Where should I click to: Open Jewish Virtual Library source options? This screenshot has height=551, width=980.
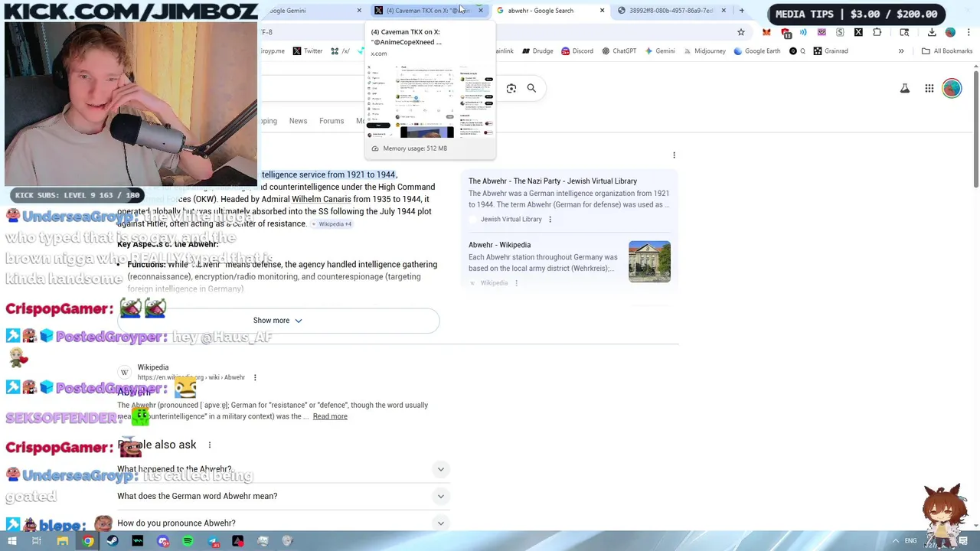[x=550, y=220]
